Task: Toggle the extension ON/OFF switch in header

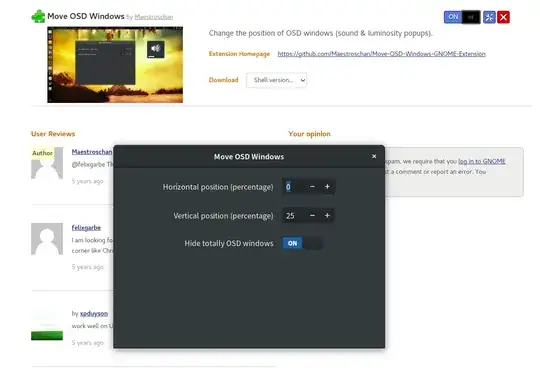Action: 462,17
